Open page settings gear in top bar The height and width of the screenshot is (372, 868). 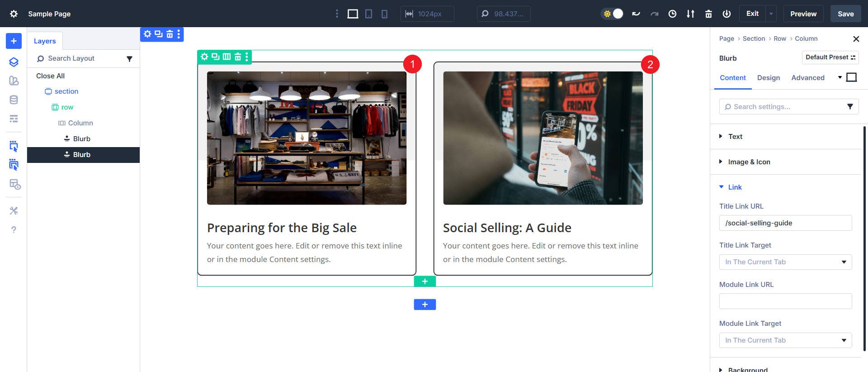14,14
